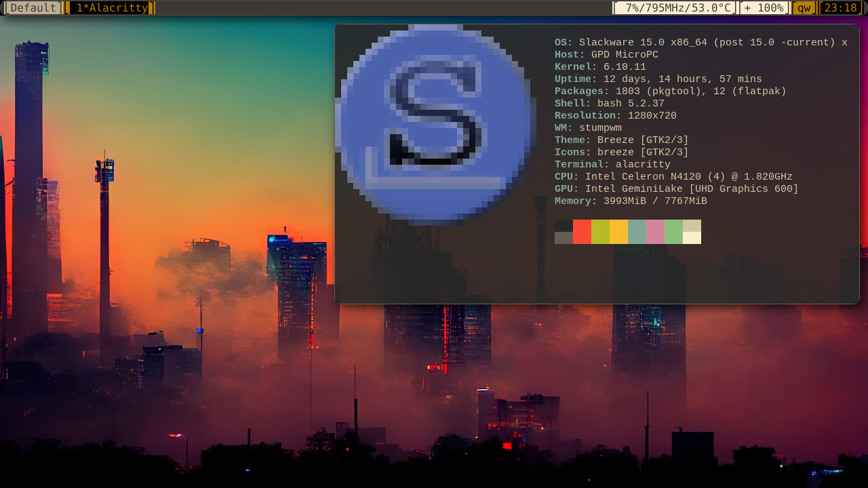Click the CPU usage and temperature readout
Image resolution: width=868 pixels, height=488 pixels.
[x=675, y=8]
